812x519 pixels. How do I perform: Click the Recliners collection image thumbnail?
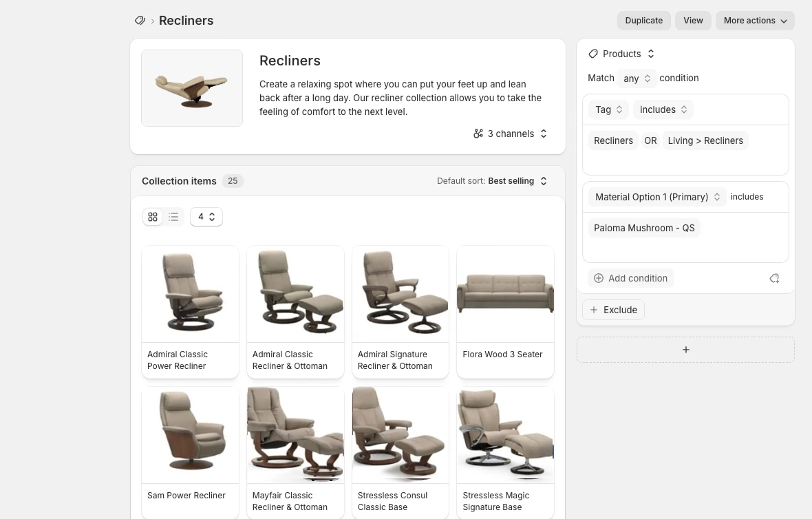pos(192,88)
